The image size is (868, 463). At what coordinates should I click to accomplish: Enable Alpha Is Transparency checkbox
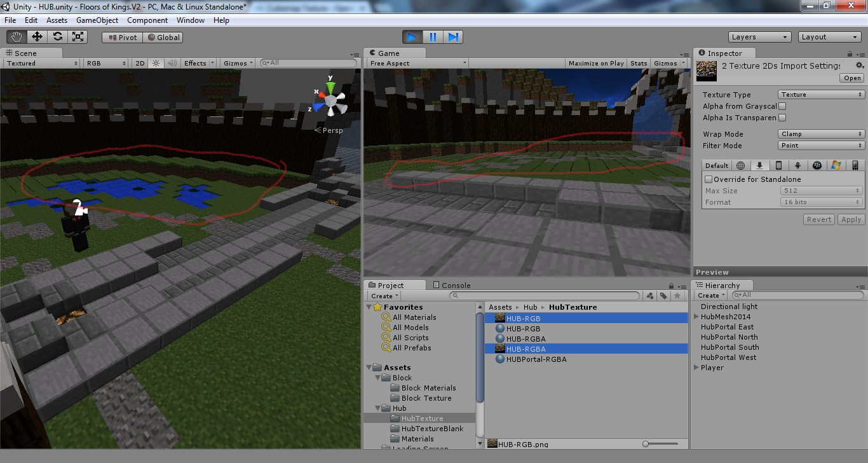[x=782, y=118]
